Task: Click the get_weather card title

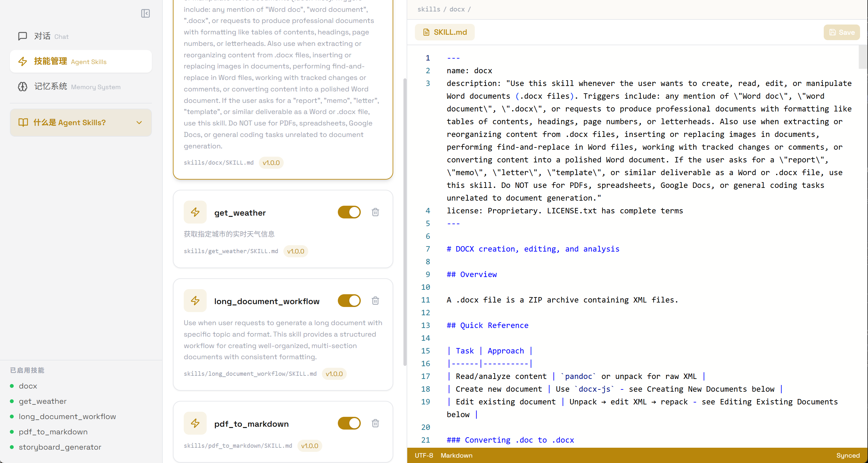Action: pyautogui.click(x=240, y=213)
